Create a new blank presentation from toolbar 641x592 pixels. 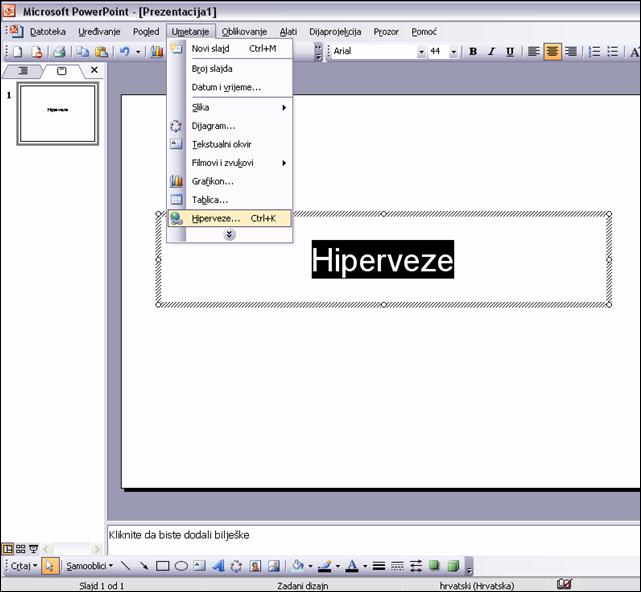[x=18, y=52]
